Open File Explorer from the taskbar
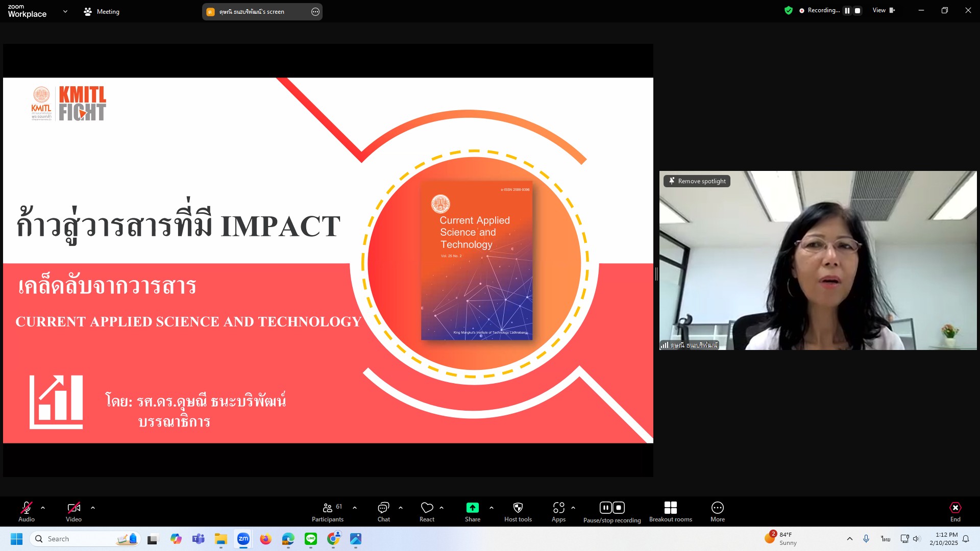 click(x=220, y=539)
